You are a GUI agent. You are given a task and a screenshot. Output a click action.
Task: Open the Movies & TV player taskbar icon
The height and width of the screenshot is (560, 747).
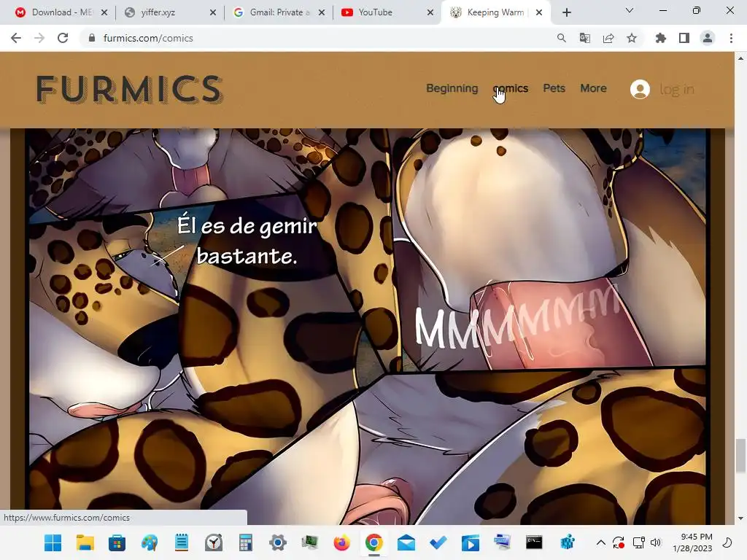pyautogui.click(x=471, y=542)
